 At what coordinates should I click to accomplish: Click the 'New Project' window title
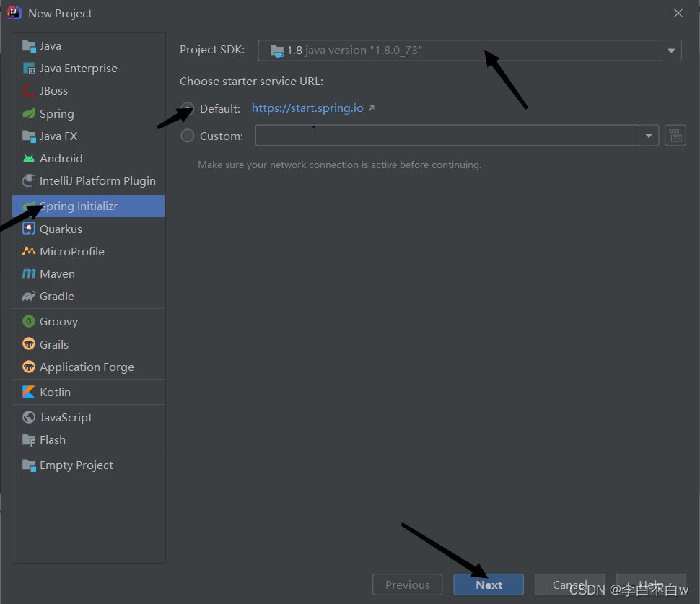tap(61, 14)
